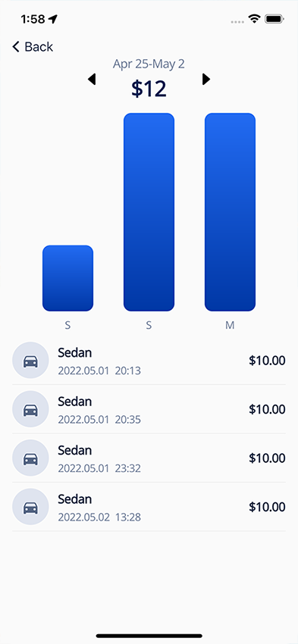Tap car icon of 20:35 Sedan ride
Screen dimensions: 298x644
point(31,409)
